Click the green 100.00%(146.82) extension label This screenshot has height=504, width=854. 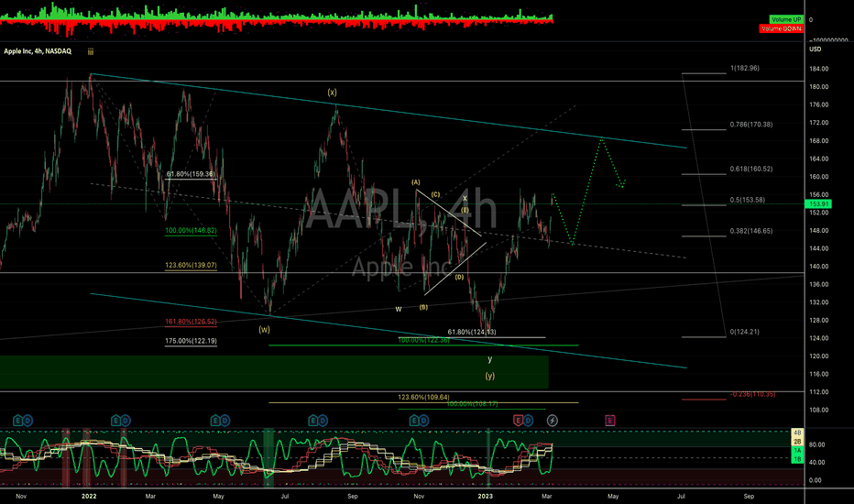191,231
